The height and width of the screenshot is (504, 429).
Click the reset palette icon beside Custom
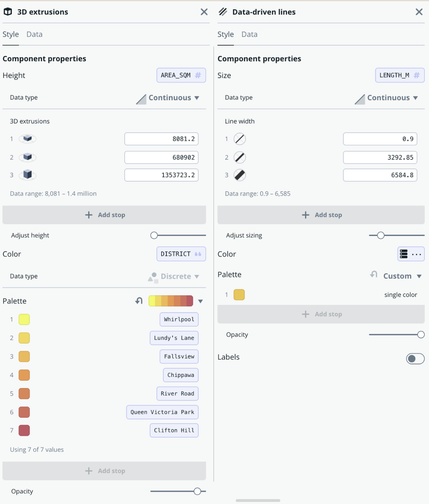[374, 275]
